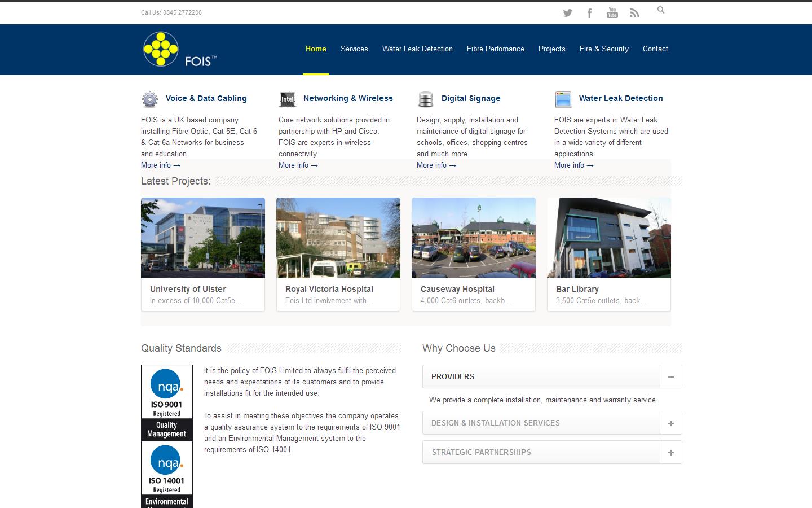The image size is (812, 508).
Task: Open the Water Leak Detection nav item
Action: (417, 49)
